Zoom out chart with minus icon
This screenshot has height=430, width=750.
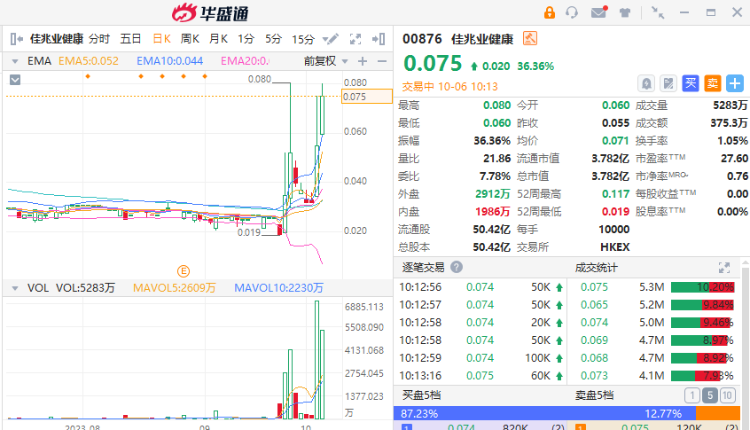click(382, 61)
